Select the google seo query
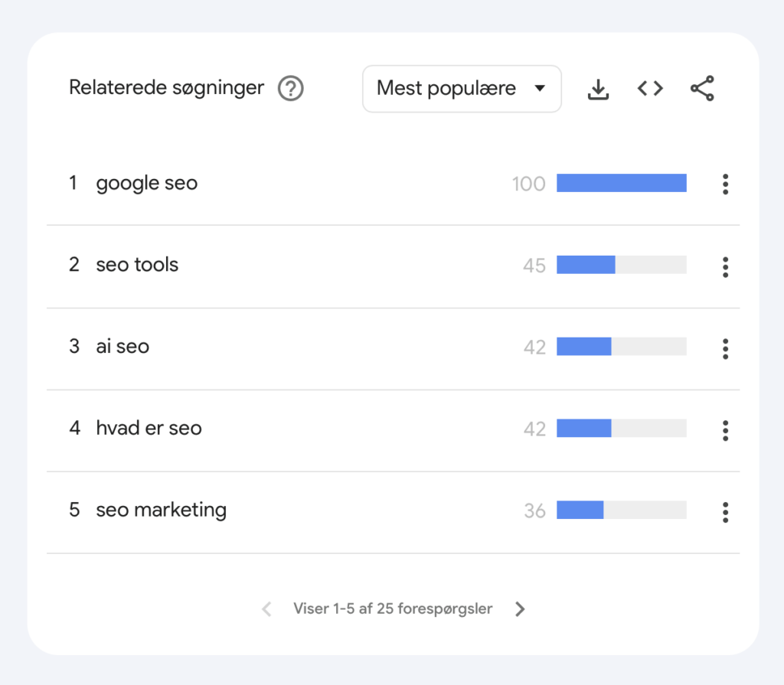The image size is (784, 685). (x=146, y=184)
